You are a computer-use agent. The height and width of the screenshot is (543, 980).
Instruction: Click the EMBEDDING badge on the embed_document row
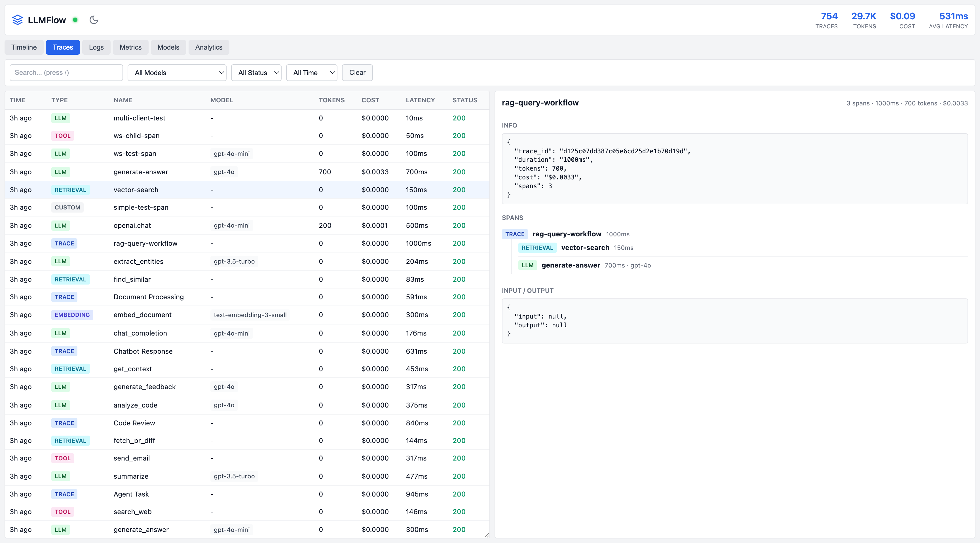[x=72, y=315]
